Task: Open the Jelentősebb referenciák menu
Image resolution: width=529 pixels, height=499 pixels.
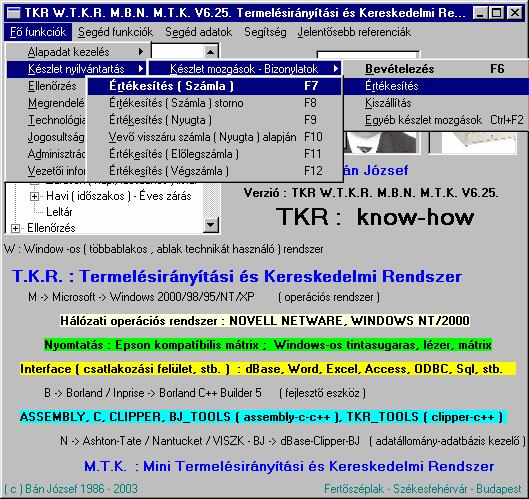Action: 354,32
